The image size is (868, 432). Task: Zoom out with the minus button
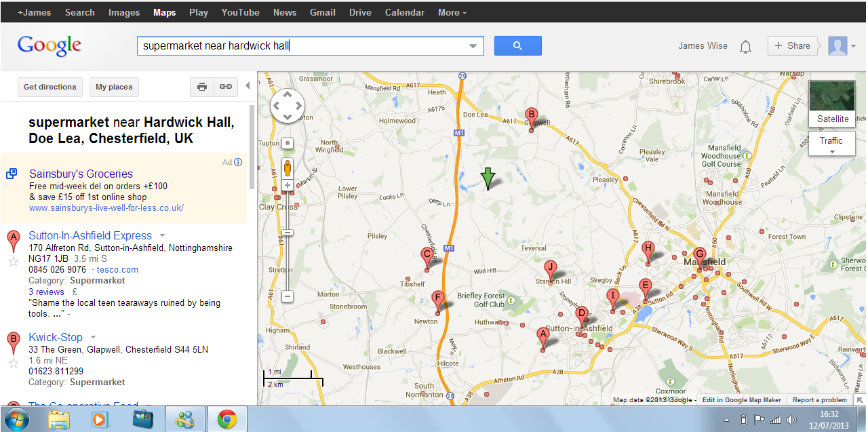[288, 296]
